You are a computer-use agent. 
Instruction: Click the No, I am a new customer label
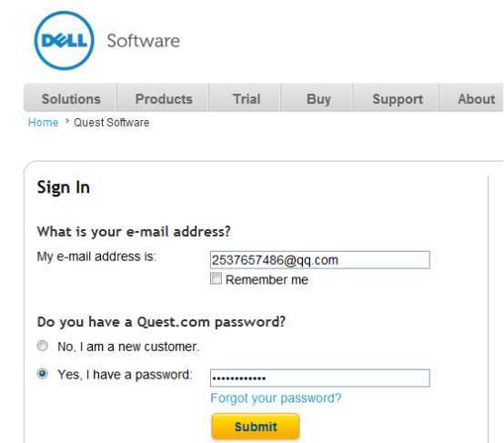click(x=128, y=347)
